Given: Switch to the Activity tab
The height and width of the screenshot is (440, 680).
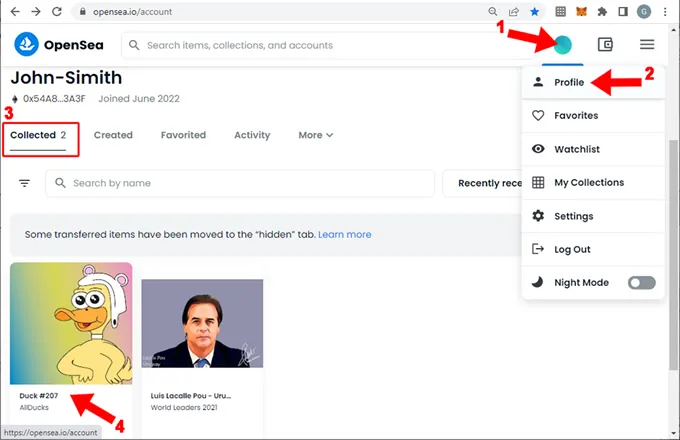Looking at the screenshot, I should click(x=252, y=135).
